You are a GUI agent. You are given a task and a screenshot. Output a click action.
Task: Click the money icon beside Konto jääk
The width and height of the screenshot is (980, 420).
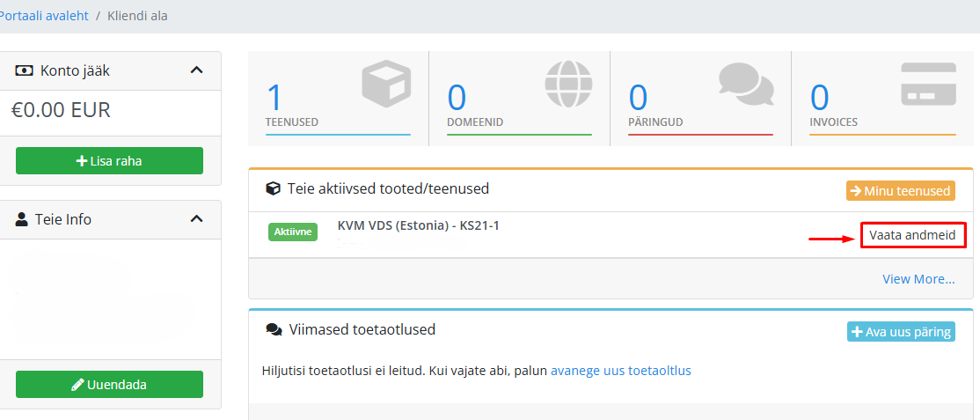click(24, 70)
